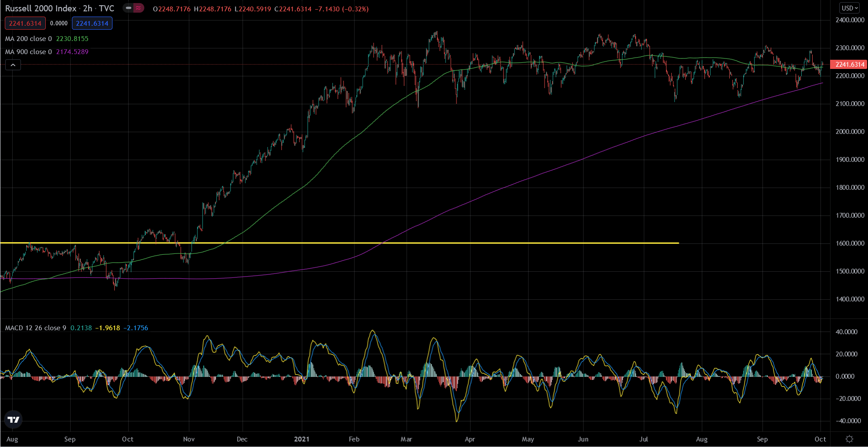Select the MA 900 close 0 legend

(28, 52)
